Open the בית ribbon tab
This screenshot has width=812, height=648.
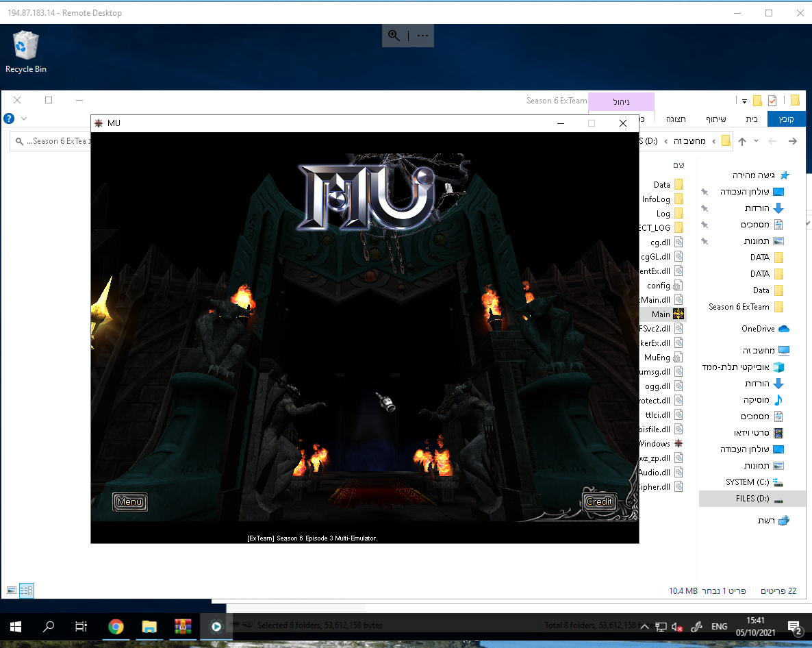click(x=752, y=119)
